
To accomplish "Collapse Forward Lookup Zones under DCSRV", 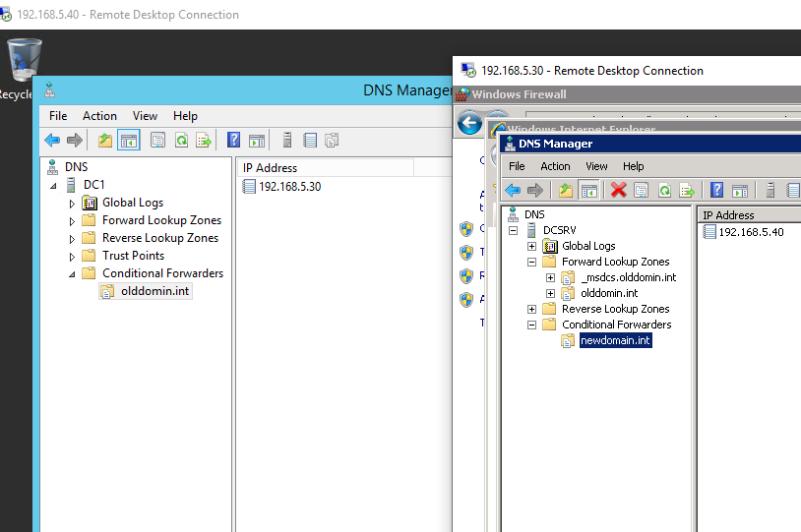I will coord(532,262).
